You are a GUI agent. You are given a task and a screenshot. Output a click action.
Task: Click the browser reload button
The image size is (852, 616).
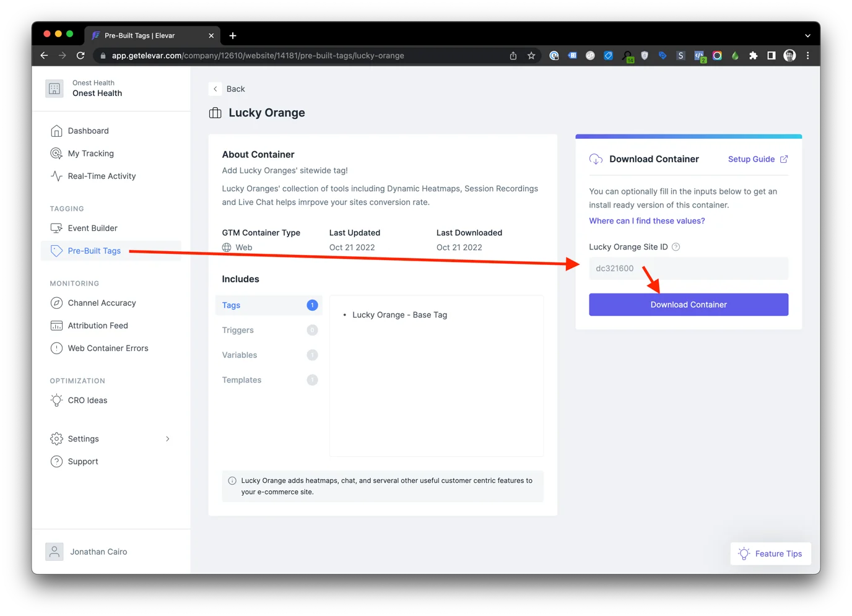click(x=80, y=56)
